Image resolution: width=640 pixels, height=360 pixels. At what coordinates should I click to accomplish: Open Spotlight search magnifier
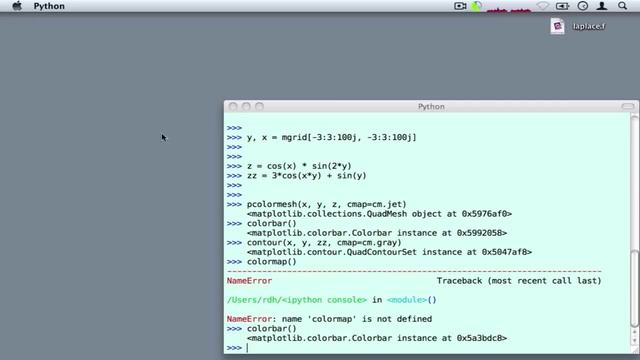[x=622, y=6]
